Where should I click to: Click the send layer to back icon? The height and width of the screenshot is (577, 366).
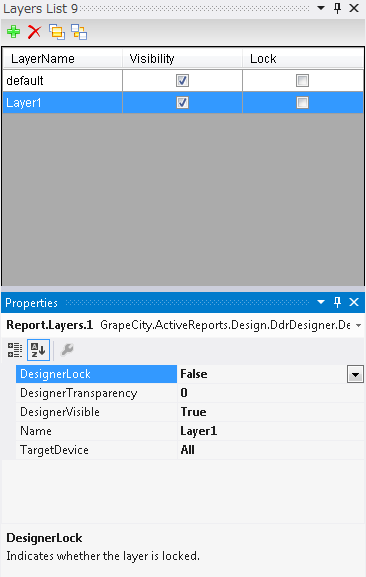(79, 32)
